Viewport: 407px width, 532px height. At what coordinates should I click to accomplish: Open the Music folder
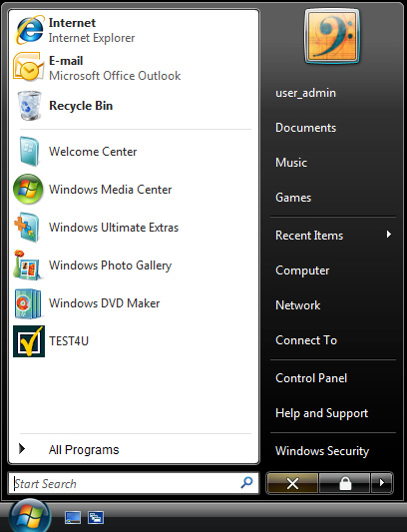click(291, 163)
